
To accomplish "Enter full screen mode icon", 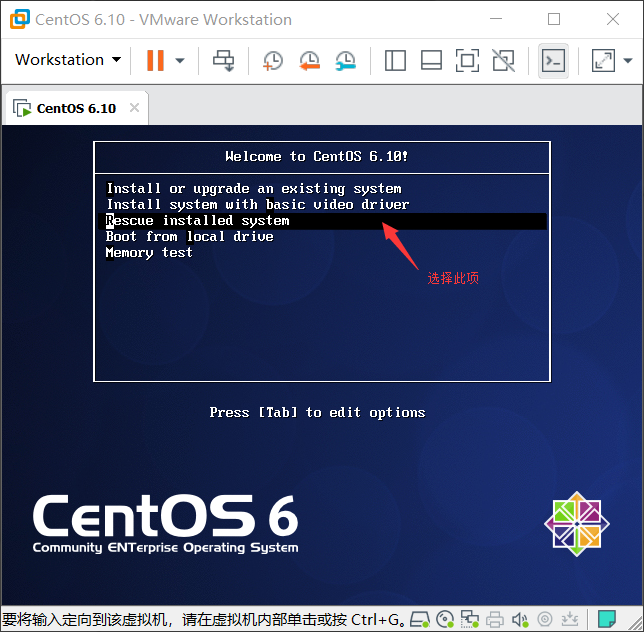I will pyautogui.click(x=467, y=61).
